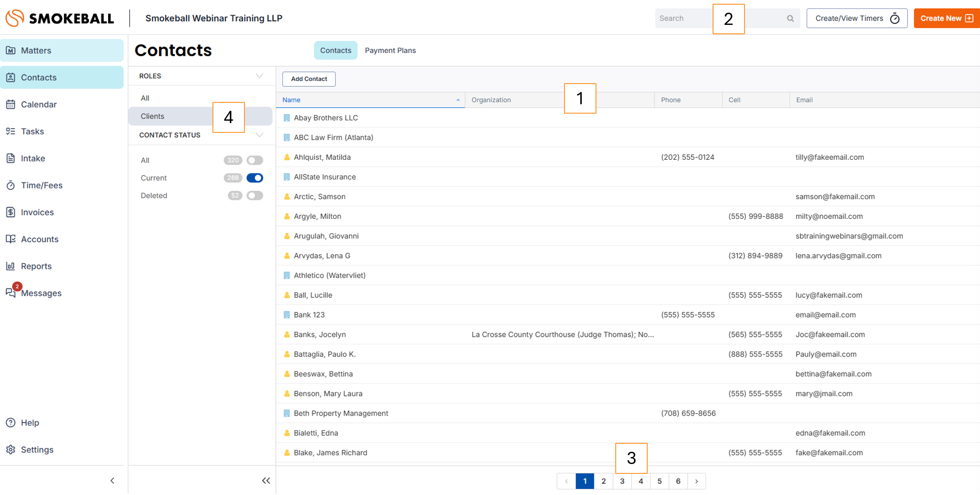
Task: Enable the Deleted contact status toggle
Action: coord(255,196)
